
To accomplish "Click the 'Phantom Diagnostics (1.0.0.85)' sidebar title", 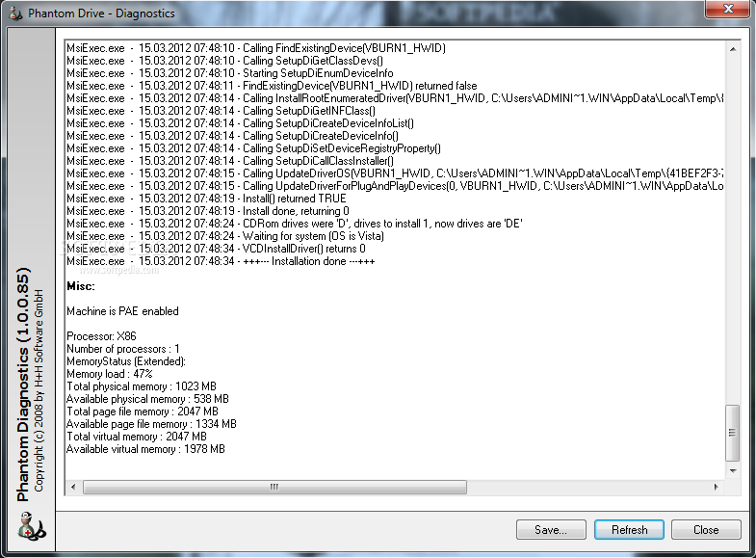I will point(22,385).
